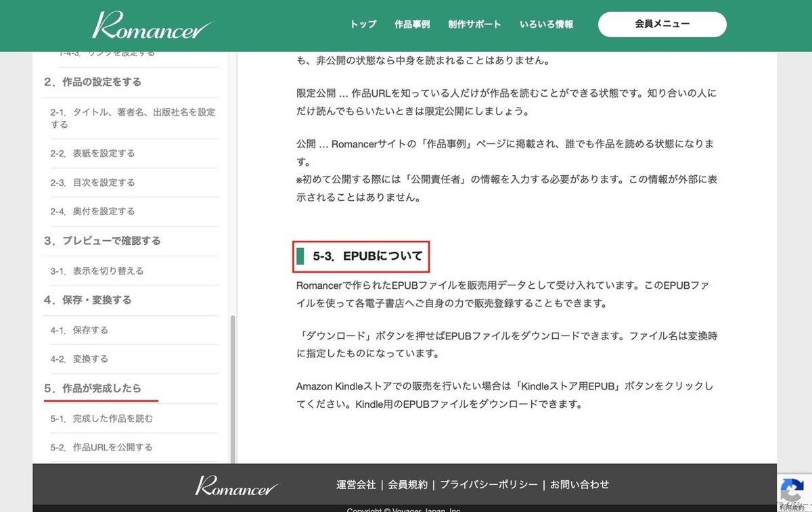Screen dimensions: 812x512
Task: Open sidebar item 4-1．保存する
Action: pyautogui.click(x=79, y=330)
